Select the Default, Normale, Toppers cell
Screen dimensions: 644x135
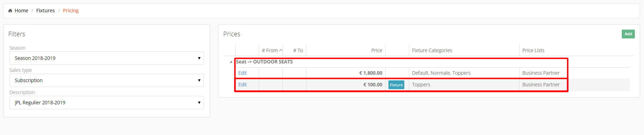[x=441, y=73]
